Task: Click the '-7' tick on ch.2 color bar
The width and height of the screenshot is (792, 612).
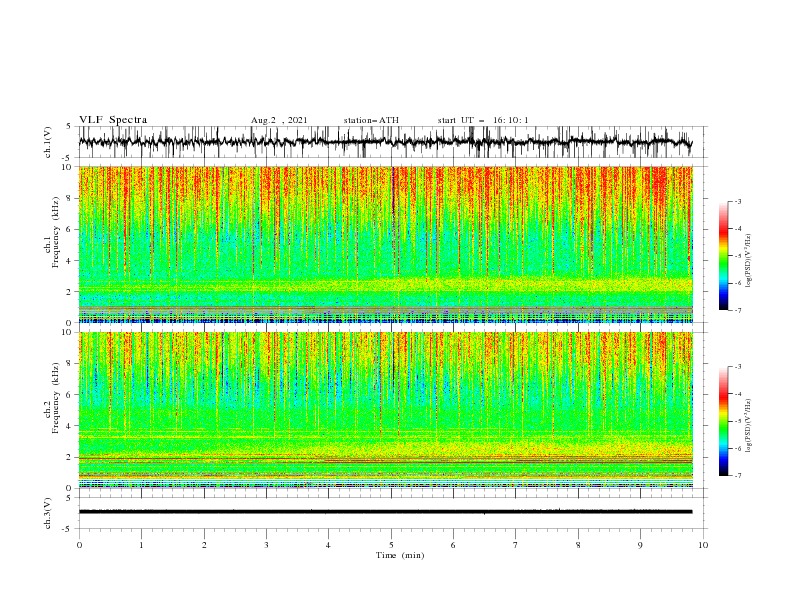Action: tap(737, 475)
